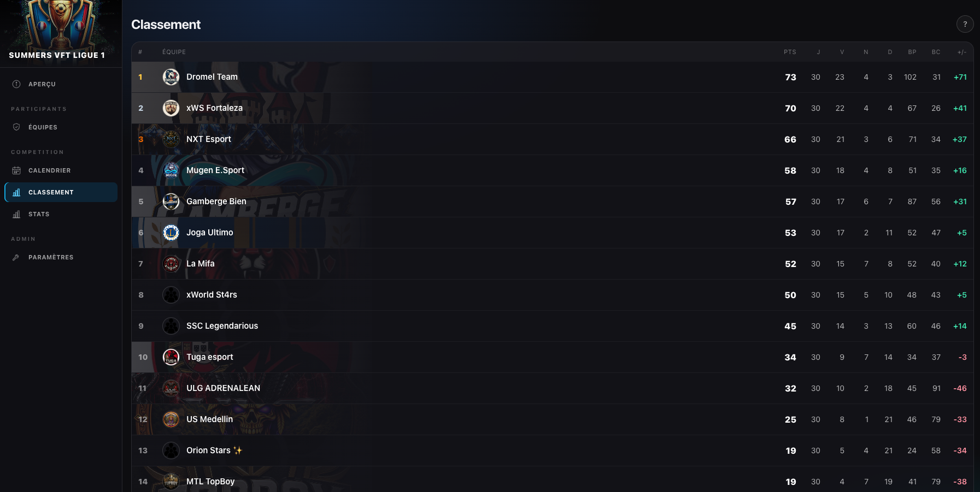This screenshot has height=492, width=980.
Task: Click the Paramètres wrench icon
Action: [x=16, y=257]
